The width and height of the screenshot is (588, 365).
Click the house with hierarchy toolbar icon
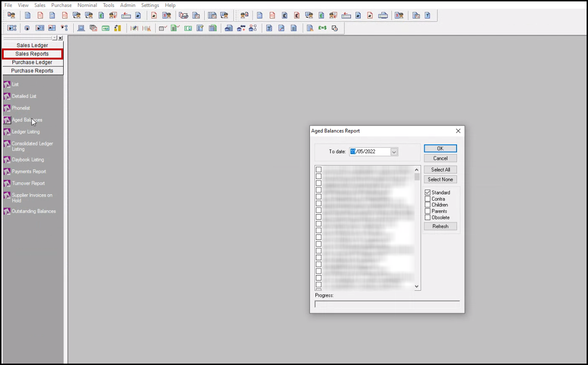(252, 28)
